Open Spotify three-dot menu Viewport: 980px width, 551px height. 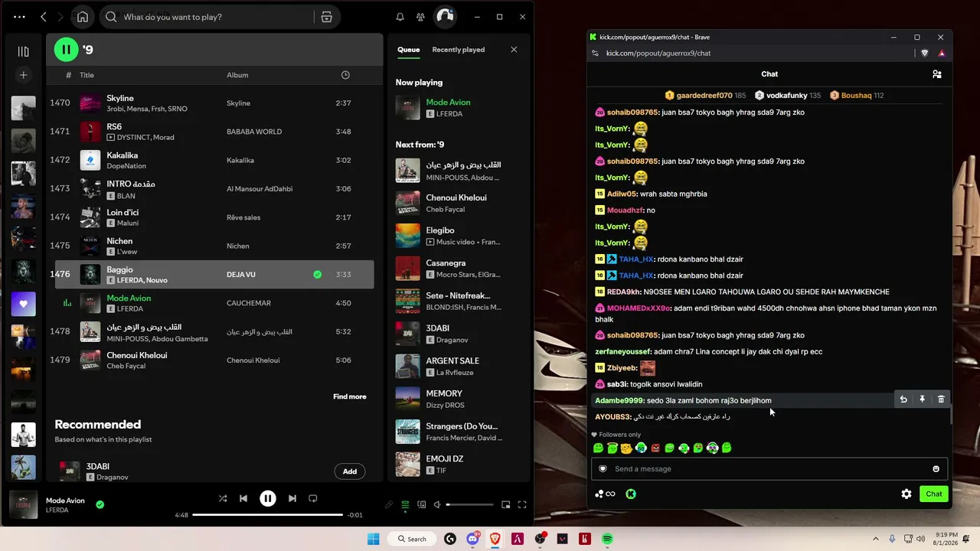tap(19, 17)
